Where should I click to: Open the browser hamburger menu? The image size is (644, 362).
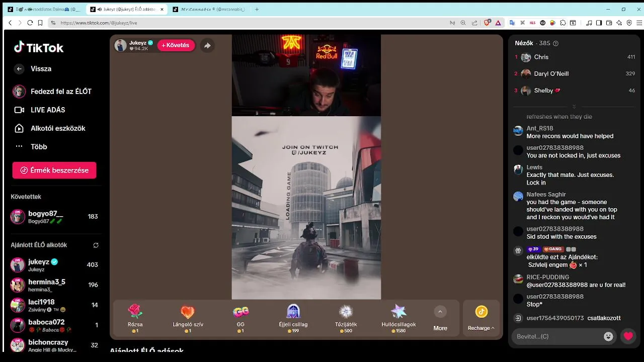639,23
